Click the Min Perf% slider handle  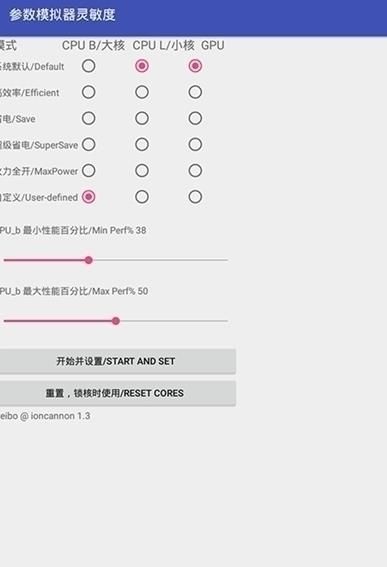pos(89,260)
